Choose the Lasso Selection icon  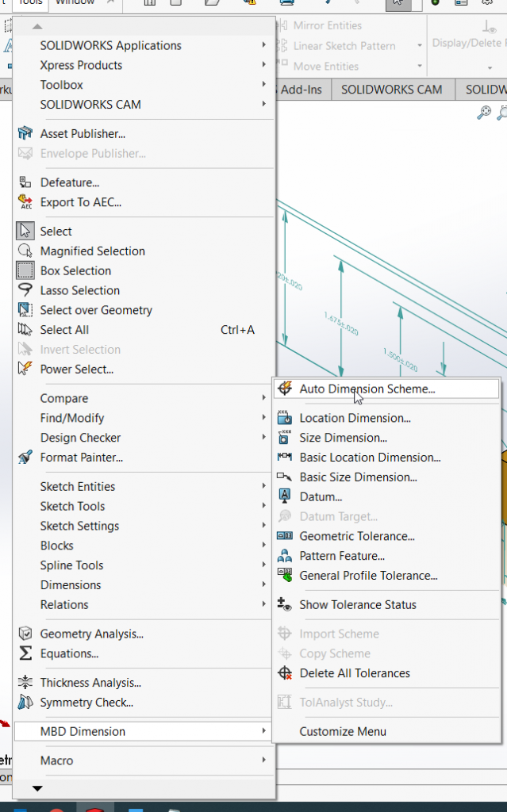[x=25, y=290]
